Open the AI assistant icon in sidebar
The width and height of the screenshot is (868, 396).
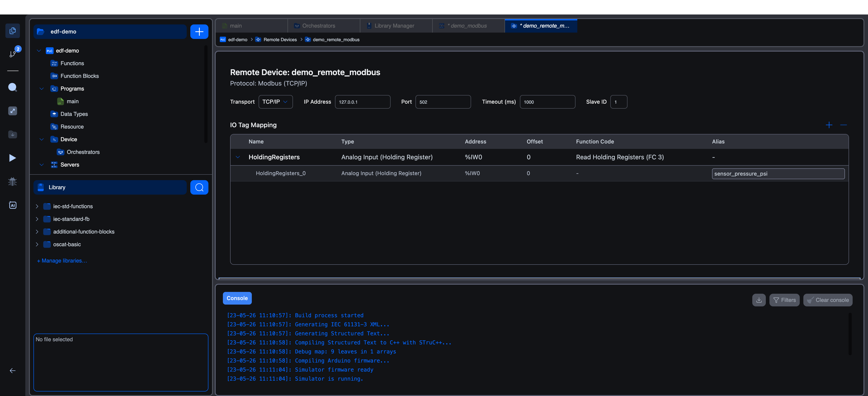point(12,205)
